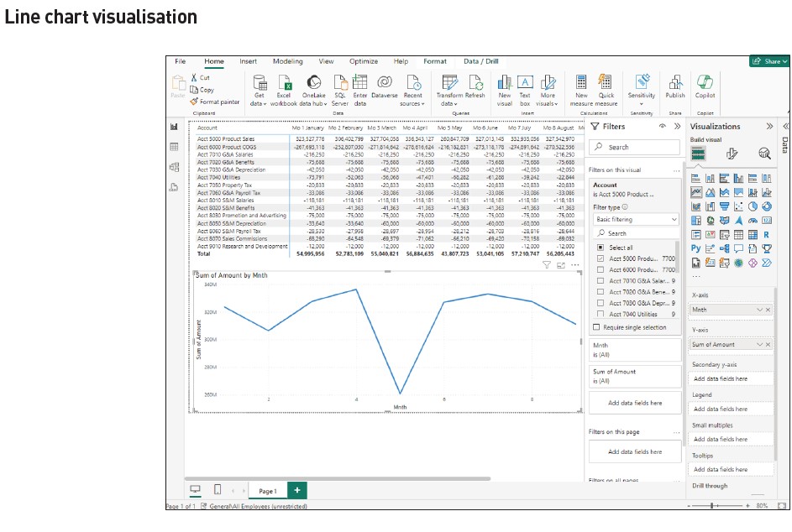Click the Share button

click(769, 61)
